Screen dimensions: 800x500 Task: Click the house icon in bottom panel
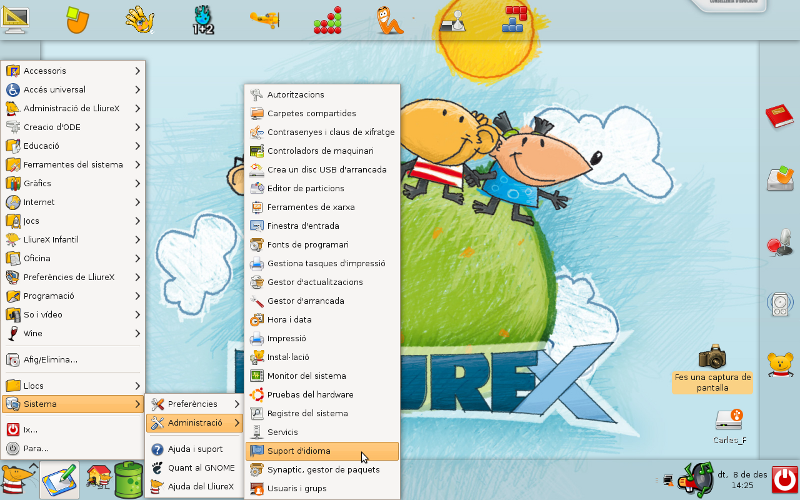click(x=98, y=479)
